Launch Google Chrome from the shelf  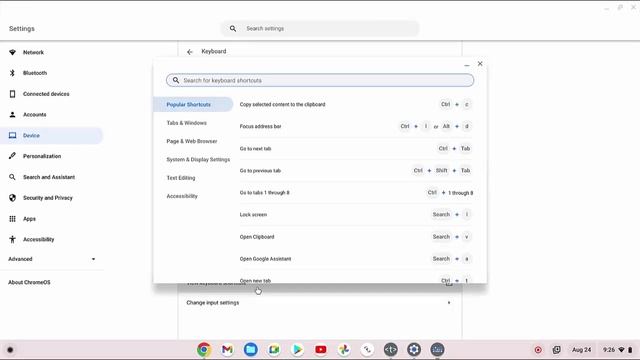tap(204, 350)
